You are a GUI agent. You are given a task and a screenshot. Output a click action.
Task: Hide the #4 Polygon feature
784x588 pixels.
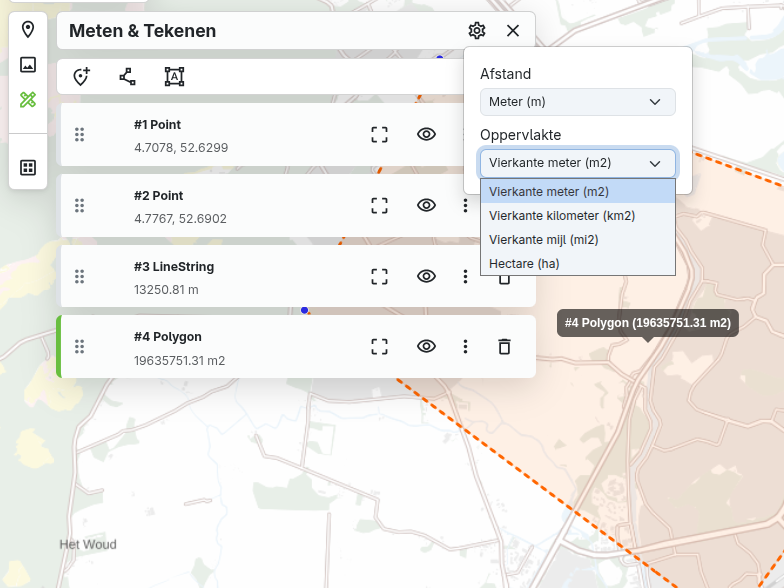(x=426, y=346)
